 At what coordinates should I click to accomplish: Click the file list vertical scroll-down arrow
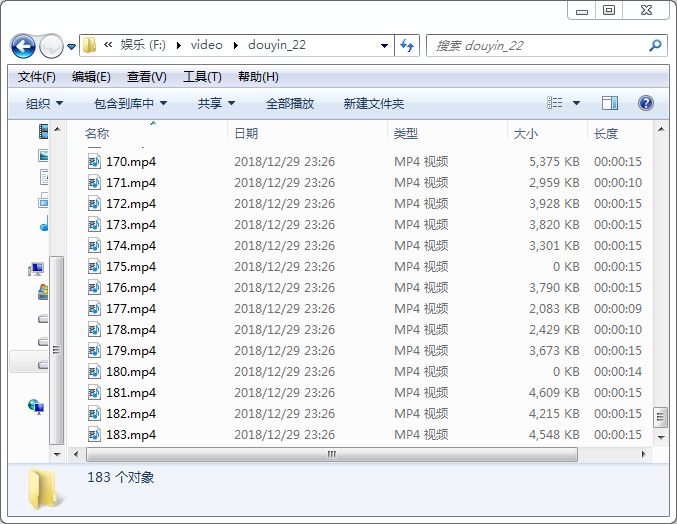point(661,437)
